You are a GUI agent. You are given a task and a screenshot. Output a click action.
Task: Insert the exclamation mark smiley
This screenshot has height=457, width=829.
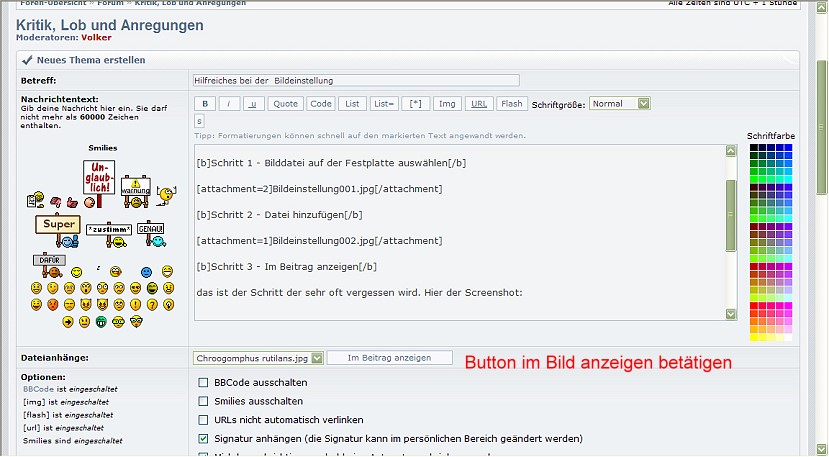point(135,305)
